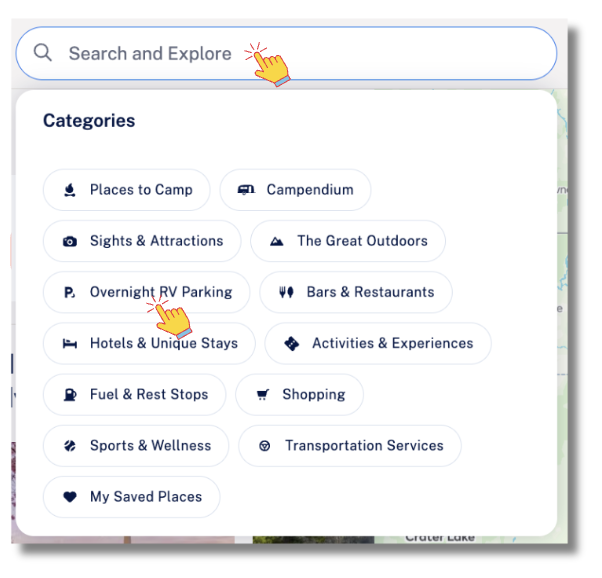Click the bed icon for Hotels
Image resolution: width=602 pixels, height=578 pixels.
(69, 343)
